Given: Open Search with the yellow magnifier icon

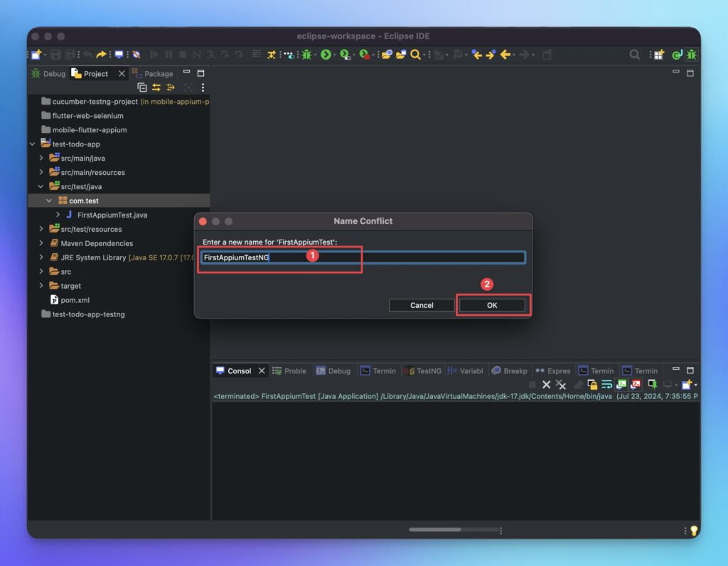Looking at the screenshot, I should point(415,55).
